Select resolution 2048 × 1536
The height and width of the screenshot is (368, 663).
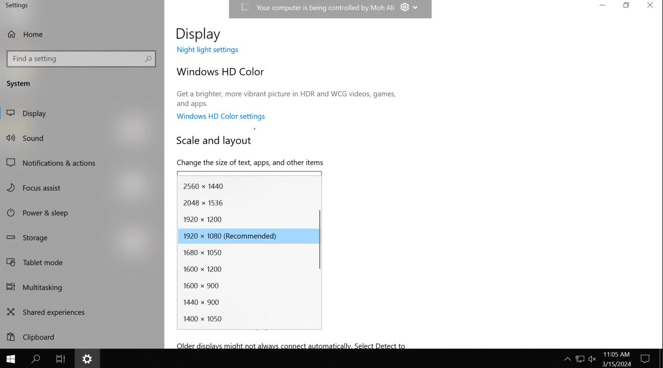(x=249, y=203)
